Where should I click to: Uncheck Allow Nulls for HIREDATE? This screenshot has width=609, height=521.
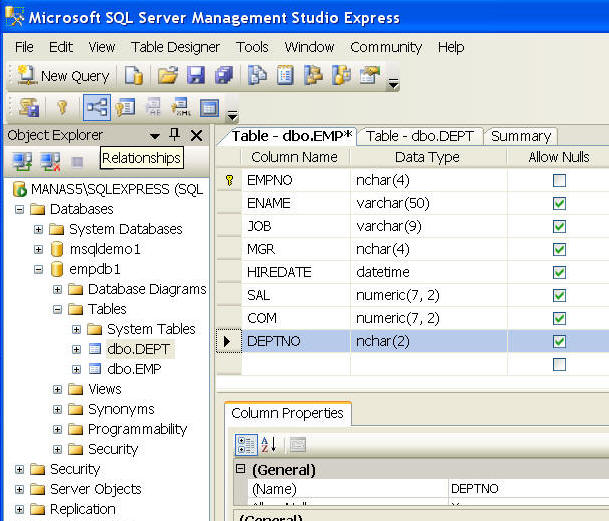559,272
